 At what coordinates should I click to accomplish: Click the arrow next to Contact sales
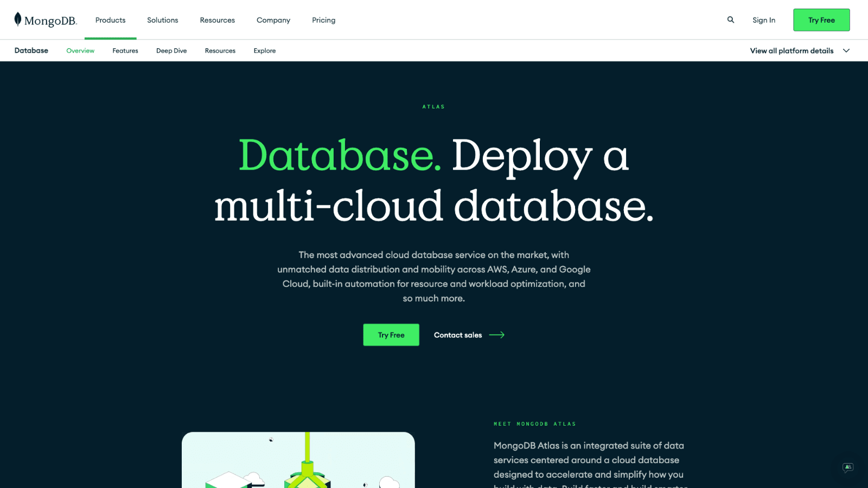(497, 335)
